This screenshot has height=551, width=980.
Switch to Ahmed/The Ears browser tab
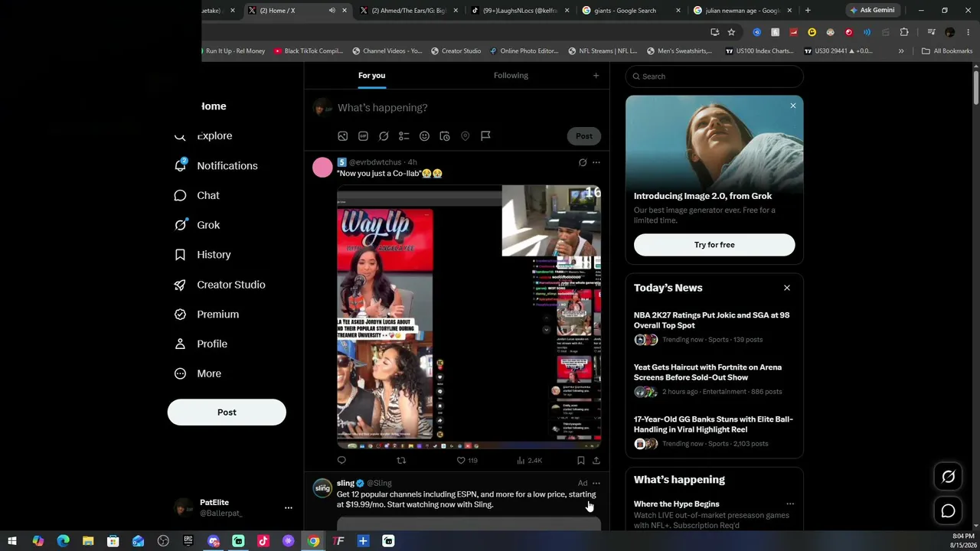tap(409, 11)
